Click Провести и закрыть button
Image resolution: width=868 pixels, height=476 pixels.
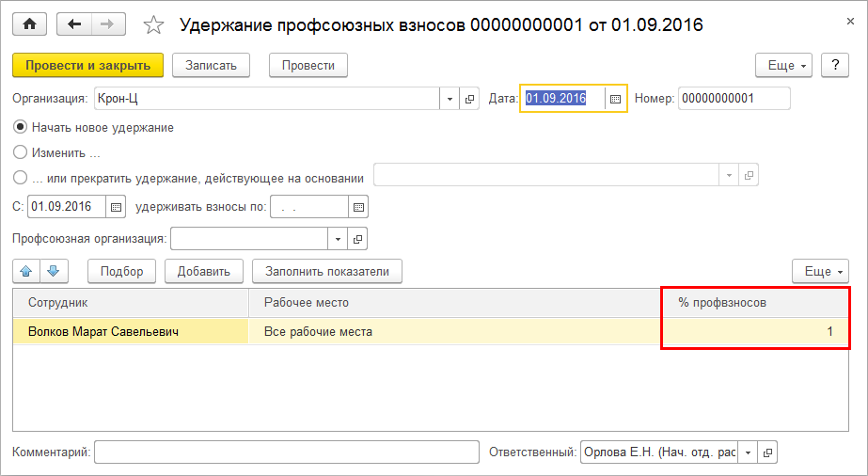88,65
